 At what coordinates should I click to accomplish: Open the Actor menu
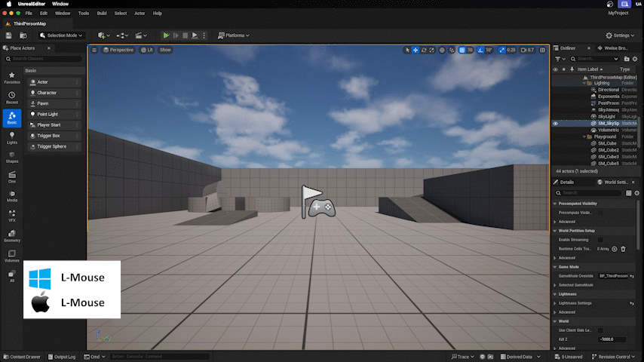(x=140, y=13)
